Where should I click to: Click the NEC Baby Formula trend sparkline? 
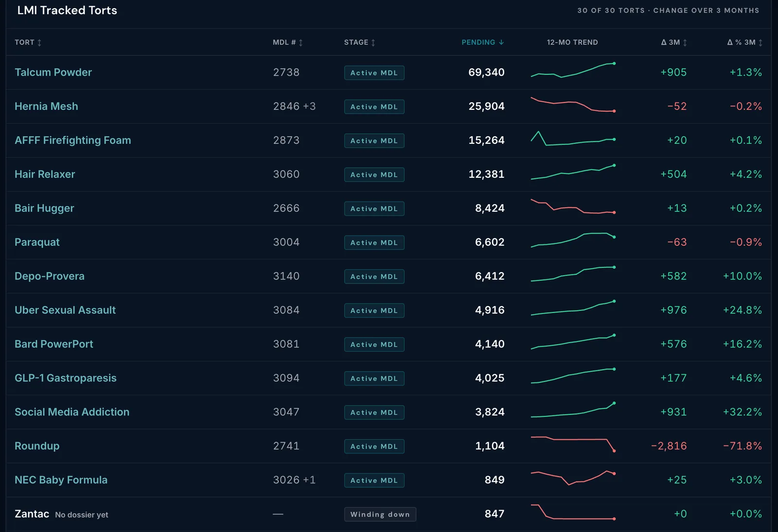pos(573,478)
